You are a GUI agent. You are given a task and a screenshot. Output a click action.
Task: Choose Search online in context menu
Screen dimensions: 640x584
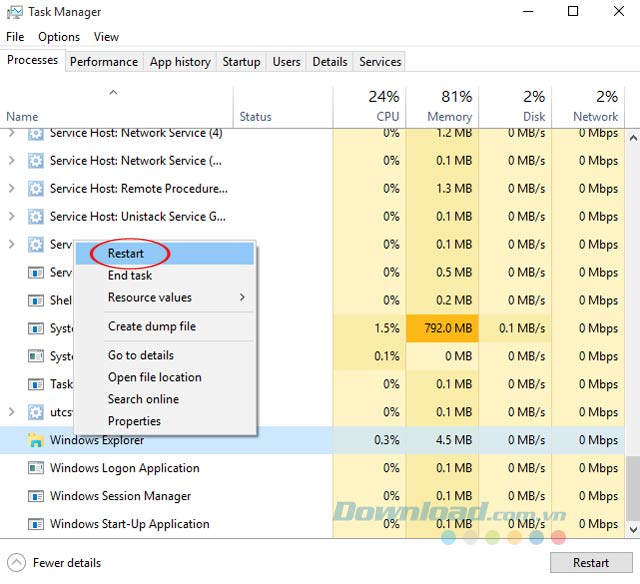pyautogui.click(x=165, y=399)
